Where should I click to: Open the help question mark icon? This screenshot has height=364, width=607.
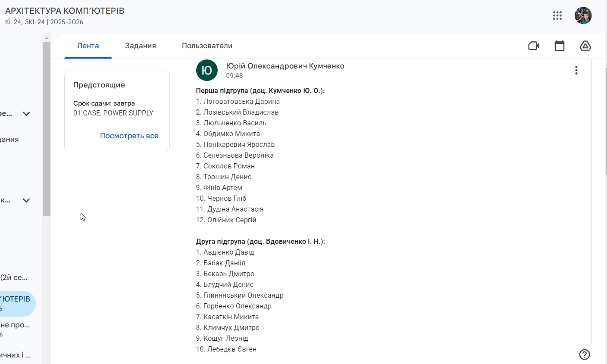pos(585,355)
